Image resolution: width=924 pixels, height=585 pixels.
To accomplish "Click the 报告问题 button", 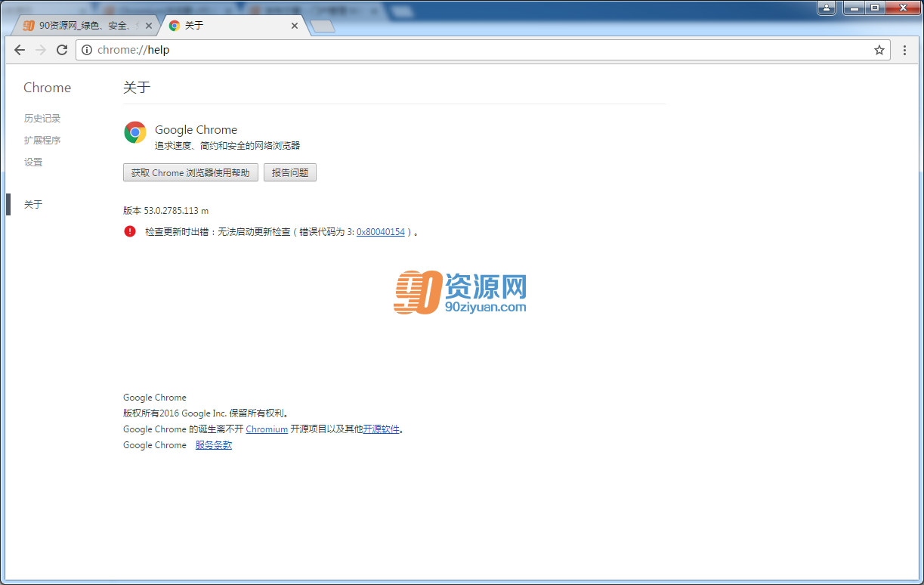I will 290,172.
